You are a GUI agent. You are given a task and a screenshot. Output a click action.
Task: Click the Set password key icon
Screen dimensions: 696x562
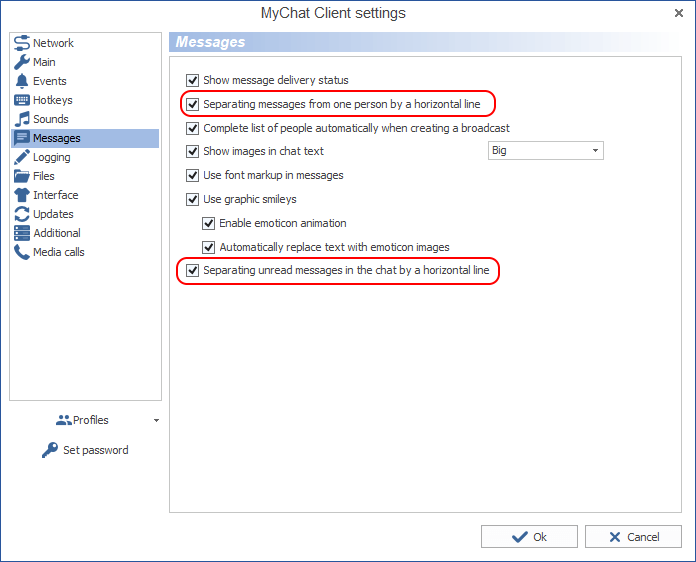(x=50, y=450)
